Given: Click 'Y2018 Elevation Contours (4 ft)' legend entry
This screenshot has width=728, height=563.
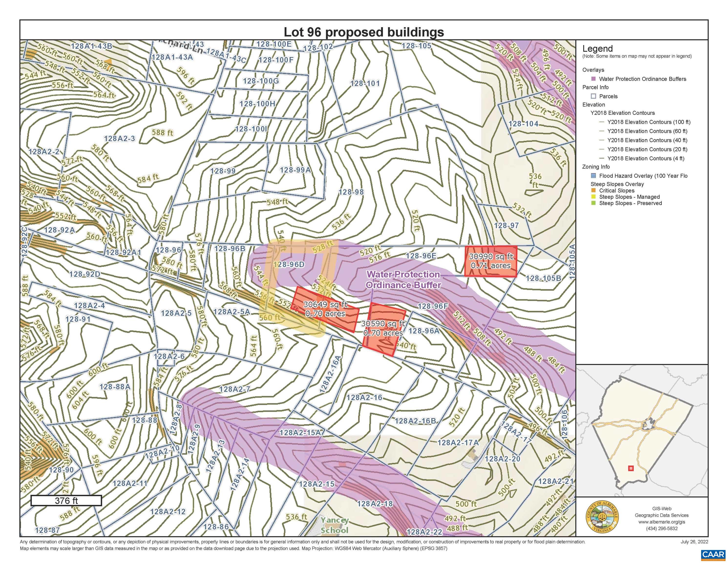Looking at the screenshot, I should pos(646,158).
